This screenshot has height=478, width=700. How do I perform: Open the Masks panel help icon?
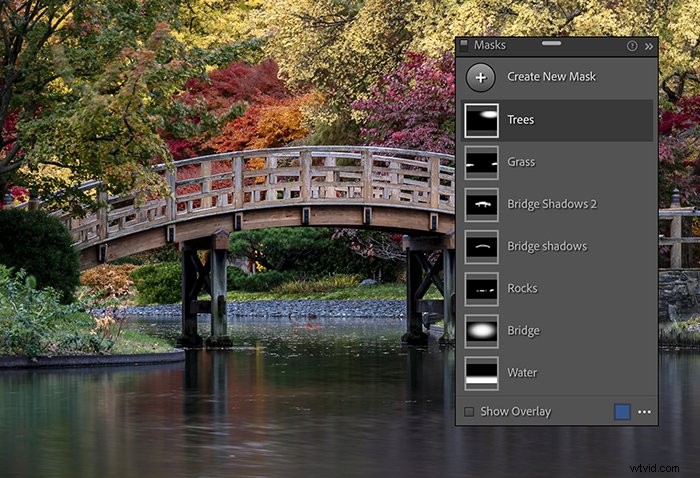click(632, 46)
